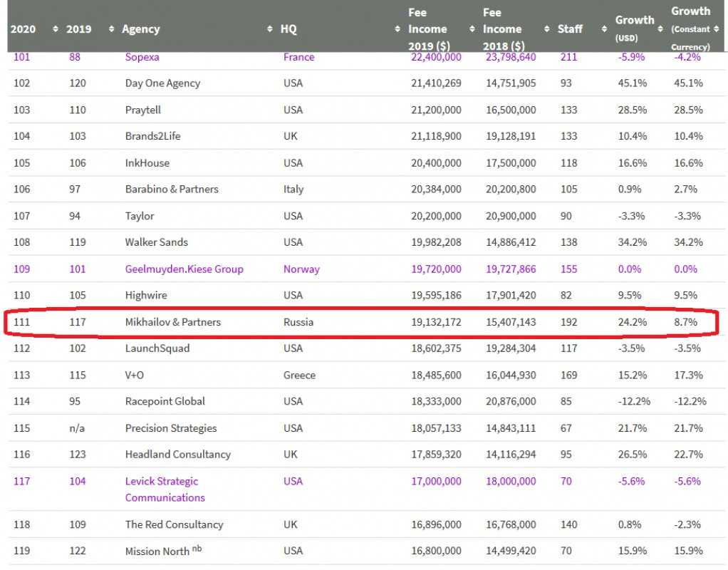Select the Barabino & Partners name
This screenshot has width=728, height=570.
(172, 189)
